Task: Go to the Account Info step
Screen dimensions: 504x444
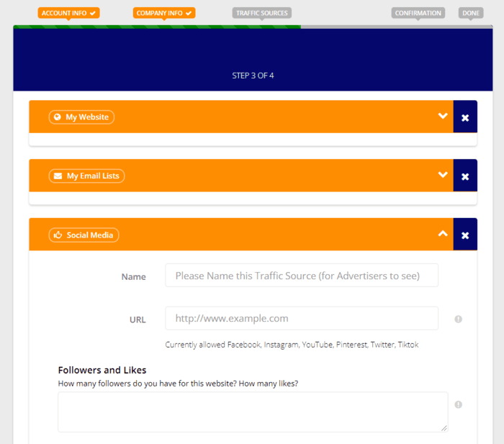Action: tap(68, 13)
